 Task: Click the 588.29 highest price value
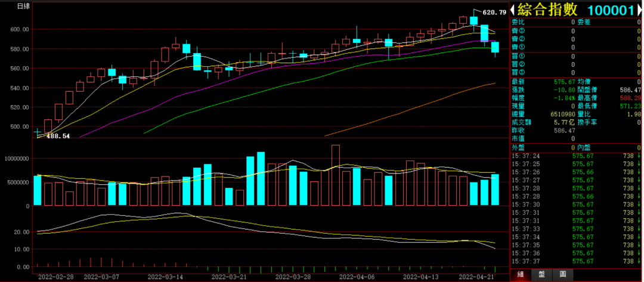[630, 98]
